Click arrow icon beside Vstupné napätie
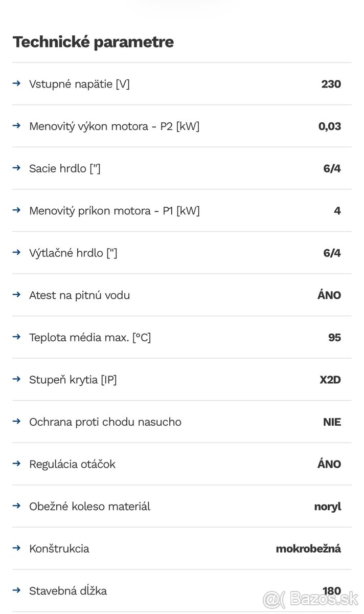Screen dimensions: 364x614 [16, 83]
